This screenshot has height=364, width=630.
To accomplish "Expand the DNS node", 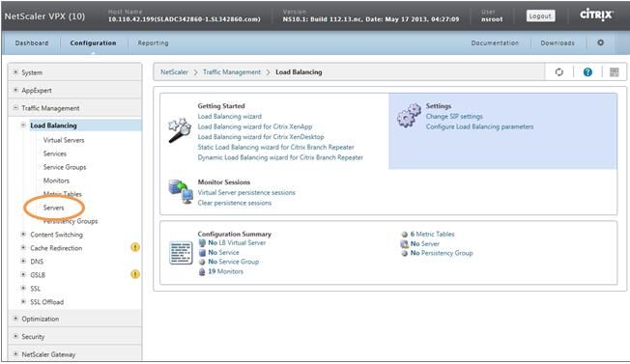I will 23,262.
